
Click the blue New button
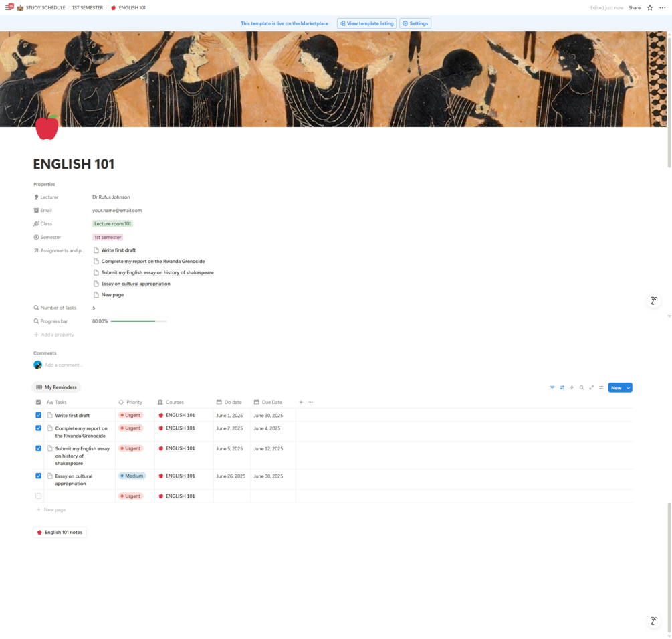pos(617,387)
